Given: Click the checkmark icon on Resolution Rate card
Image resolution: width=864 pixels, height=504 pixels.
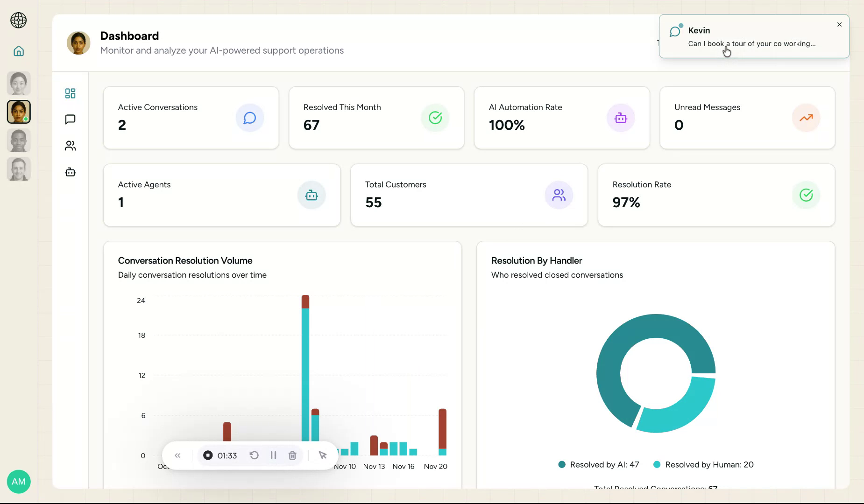Looking at the screenshot, I should click(806, 195).
